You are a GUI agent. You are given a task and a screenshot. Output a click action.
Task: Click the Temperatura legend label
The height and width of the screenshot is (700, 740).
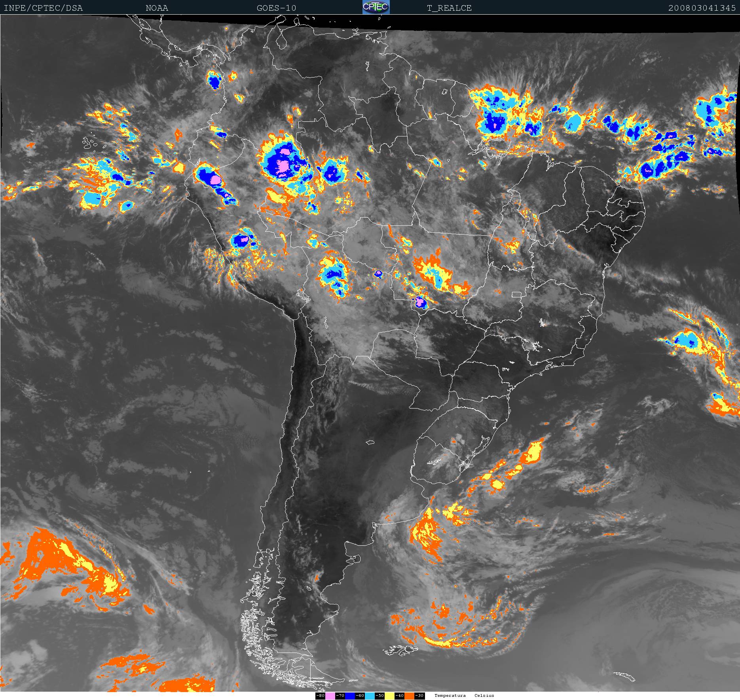coord(450,696)
